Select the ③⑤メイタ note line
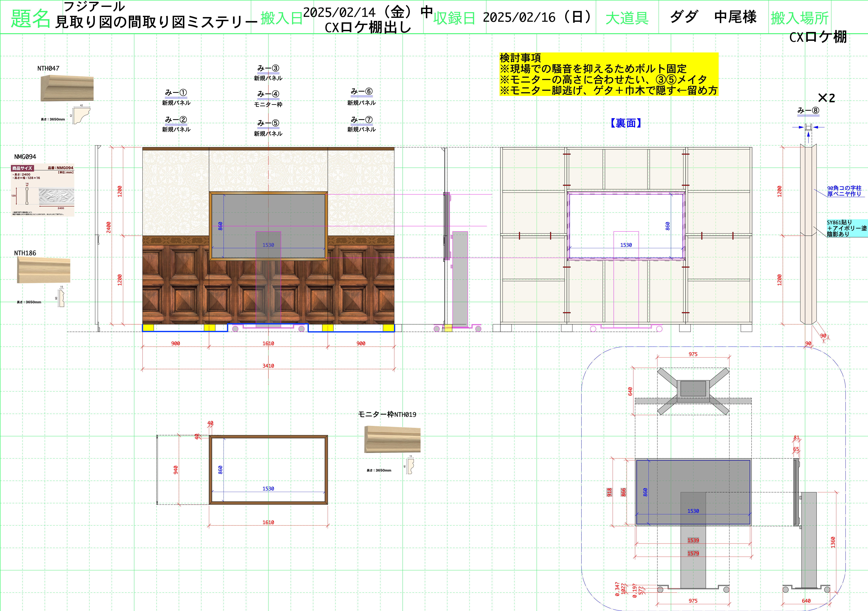Image resolution: width=868 pixels, height=611 pixels. click(603, 80)
